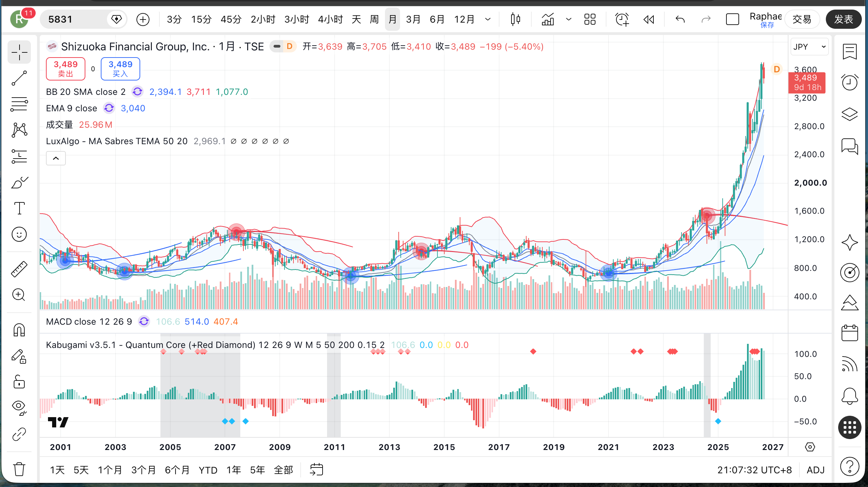The image size is (868, 487).
Task: Open the indicators menu
Action: click(x=547, y=19)
